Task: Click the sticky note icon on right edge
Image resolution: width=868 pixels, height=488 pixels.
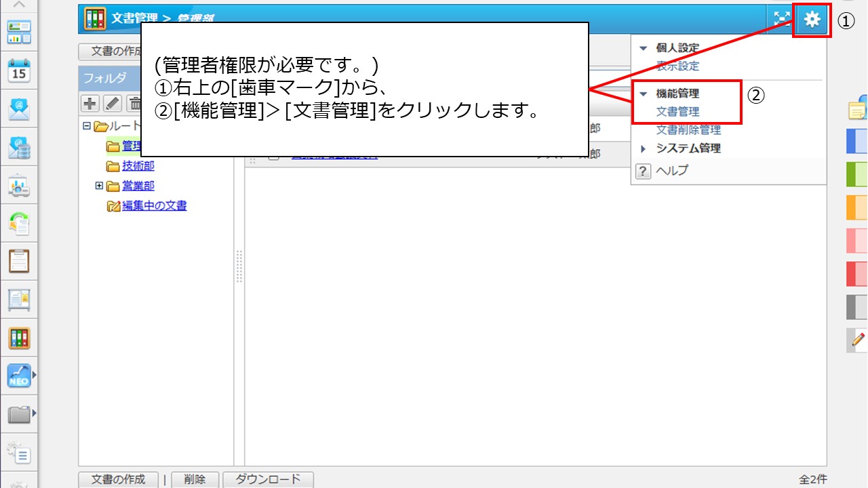Action: pyautogui.click(x=858, y=108)
